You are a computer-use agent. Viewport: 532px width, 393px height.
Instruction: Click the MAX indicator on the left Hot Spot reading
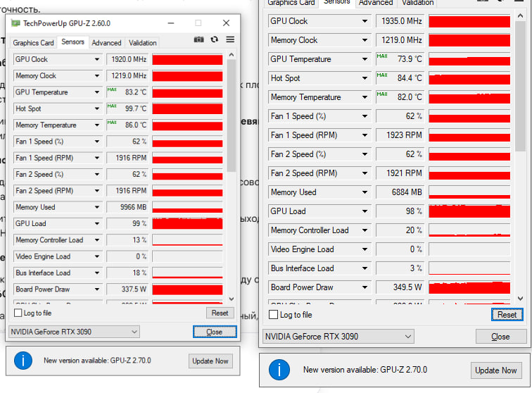tap(112, 106)
